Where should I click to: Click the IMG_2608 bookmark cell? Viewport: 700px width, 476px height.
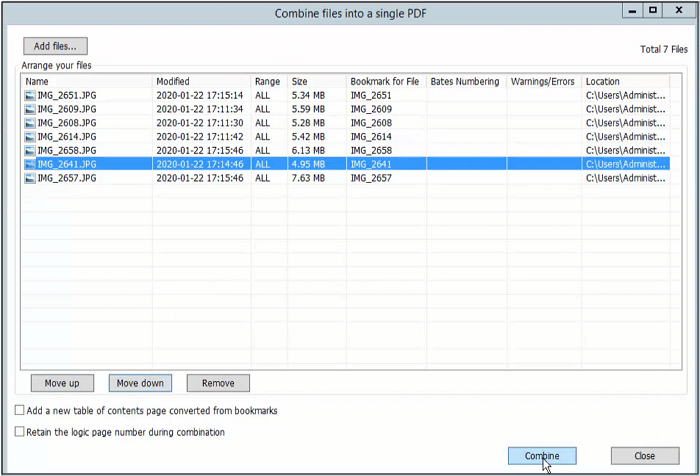click(371, 123)
